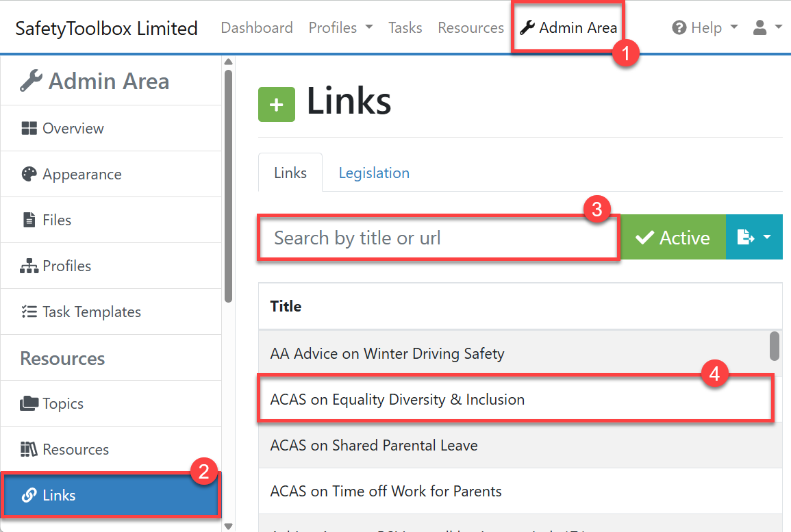Toggle the green Active filter button
791x532 pixels.
click(x=673, y=238)
